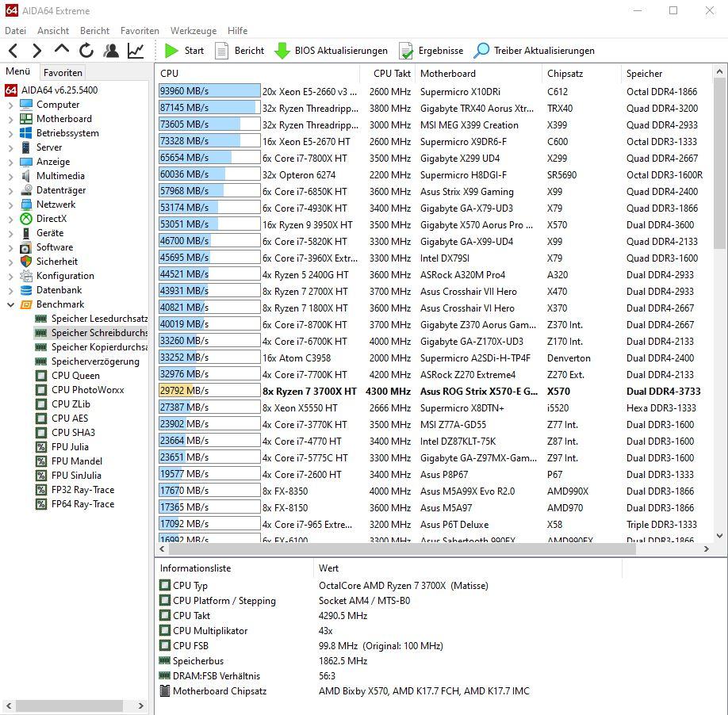This screenshot has width=728, height=715.
Task: Select the CPU ZLib benchmark icon
Action: pyautogui.click(x=41, y=404)
